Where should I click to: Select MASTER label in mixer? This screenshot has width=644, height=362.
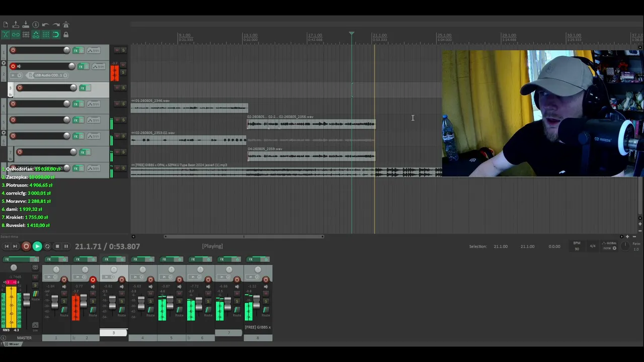24,338
